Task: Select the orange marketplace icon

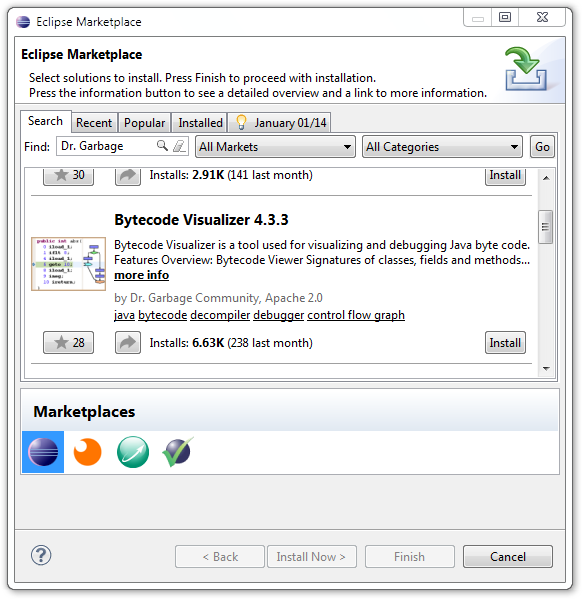Action: [87, 452]
